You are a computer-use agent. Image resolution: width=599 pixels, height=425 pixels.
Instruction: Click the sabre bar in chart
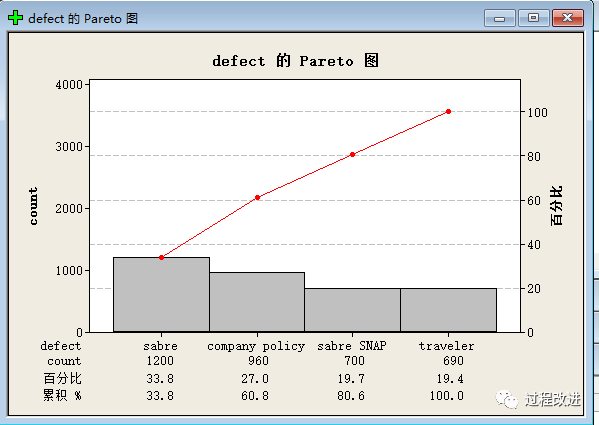tap(161, 294)
